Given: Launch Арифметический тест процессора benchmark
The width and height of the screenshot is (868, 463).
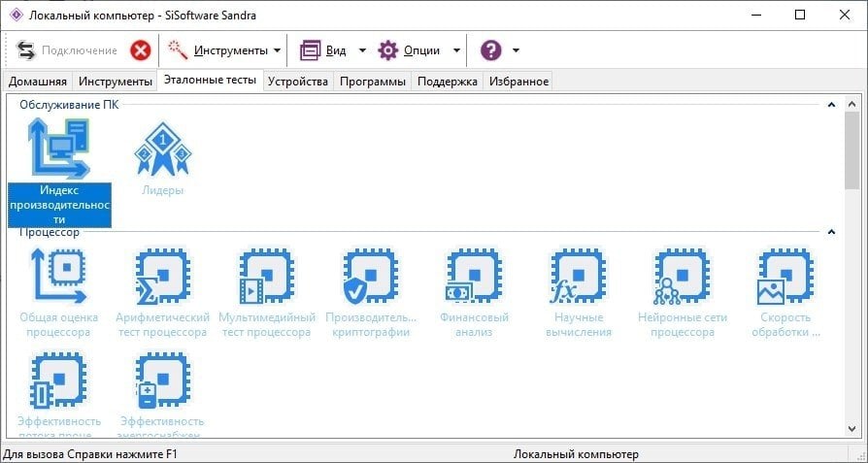Looking at the screenshot, I should (x=163, y=293).
